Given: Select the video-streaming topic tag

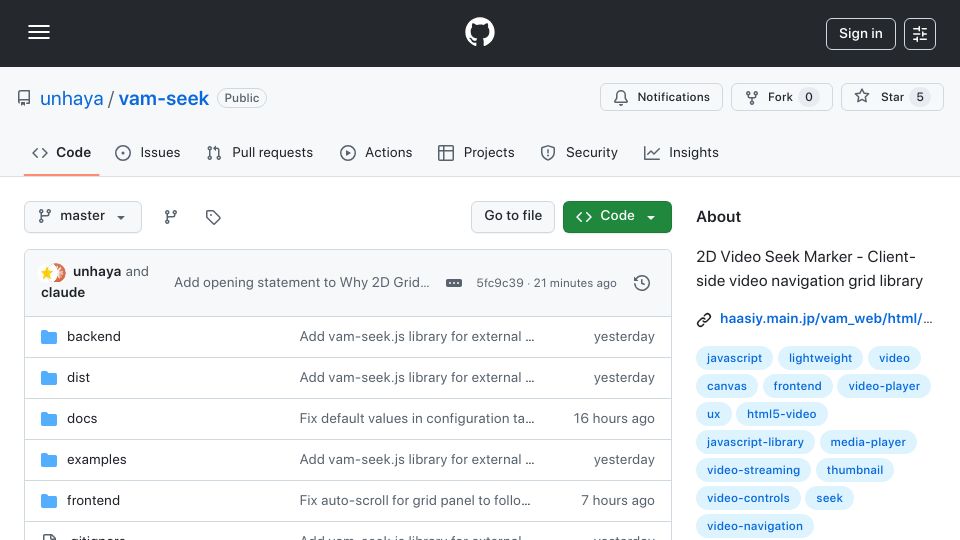Looking at the screenshot, I should coord(753,471).
